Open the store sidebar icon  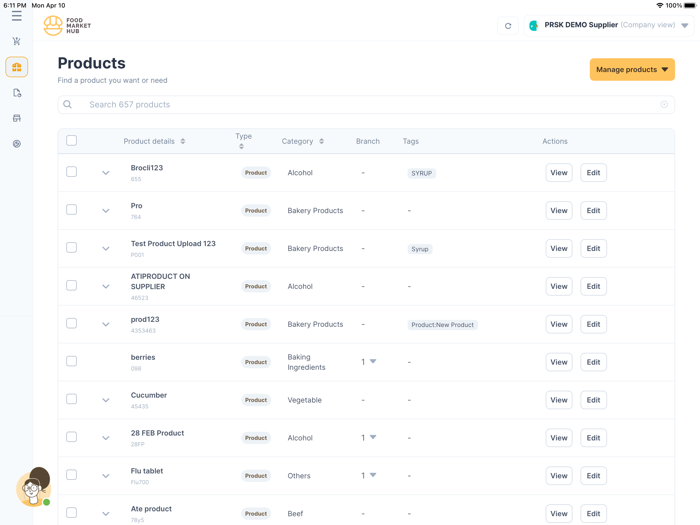pos(17,118)
